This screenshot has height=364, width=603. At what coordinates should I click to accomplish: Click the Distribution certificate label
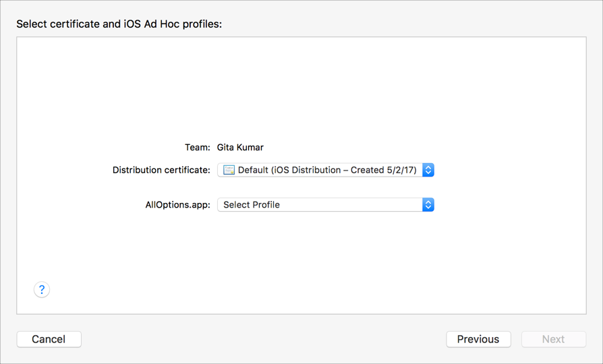(x=161, y=171)
